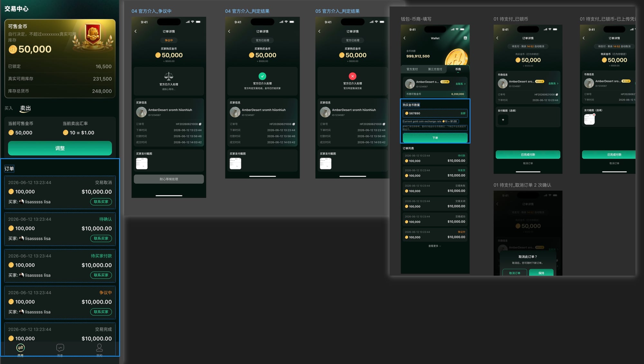The height and width of the screenshot is (364, 644).
Task: Tap the 交易 trade icon in the bottom navigation
Action: tap(20, 348)
